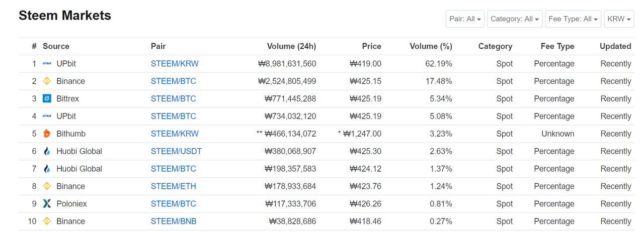Open the Fee Type: All dropdown
Viewport: 644px width, 232px height.
[573, 19]
